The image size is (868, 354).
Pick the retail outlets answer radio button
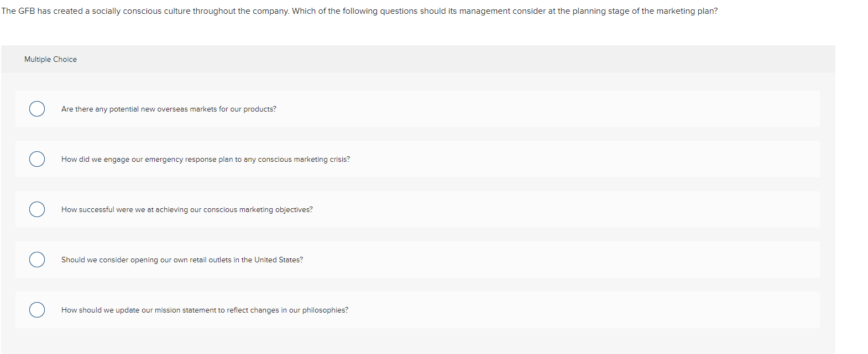coord(37,260)
